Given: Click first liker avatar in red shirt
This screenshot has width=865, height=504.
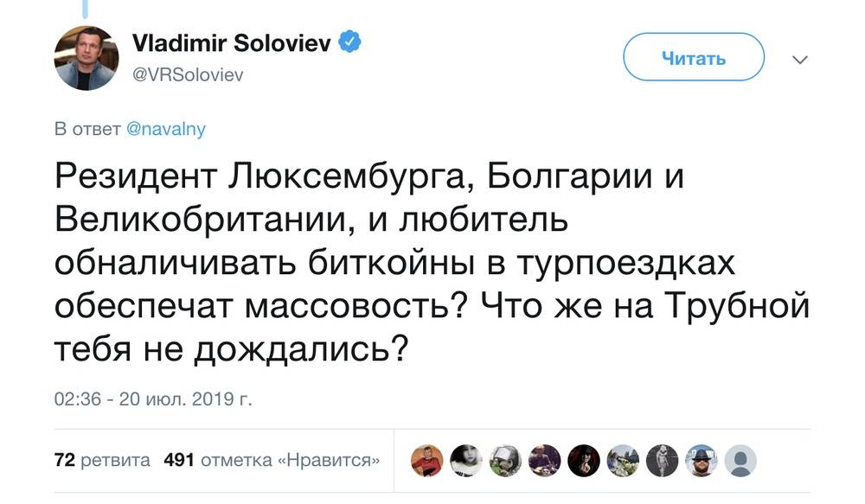Looking at the screenshot, I should (x=426, y=461).
